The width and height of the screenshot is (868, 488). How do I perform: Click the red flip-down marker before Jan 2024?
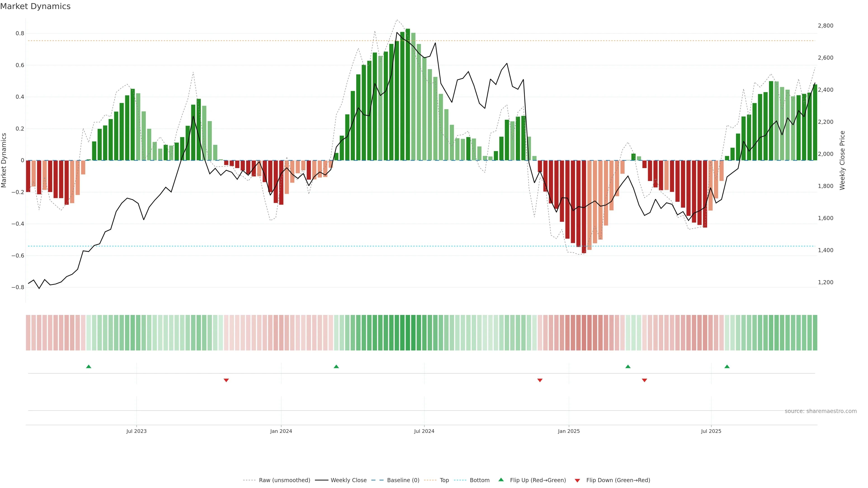click(226, 380)
